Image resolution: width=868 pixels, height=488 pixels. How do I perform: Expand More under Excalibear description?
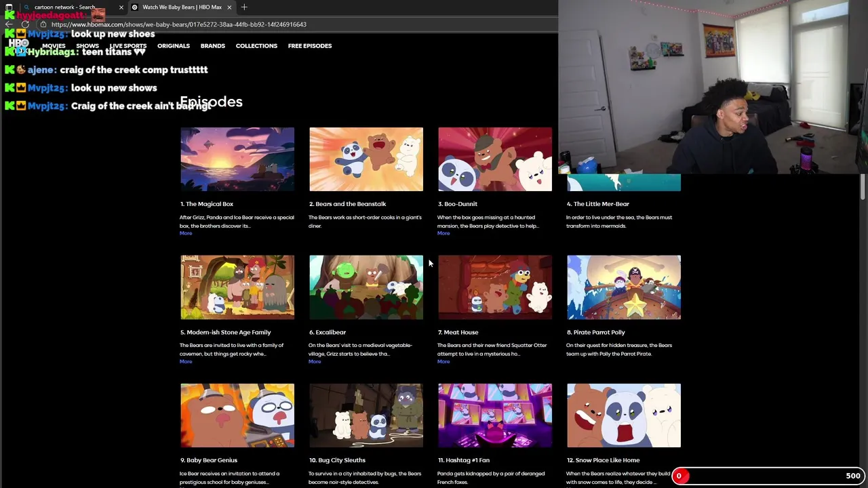315,361
